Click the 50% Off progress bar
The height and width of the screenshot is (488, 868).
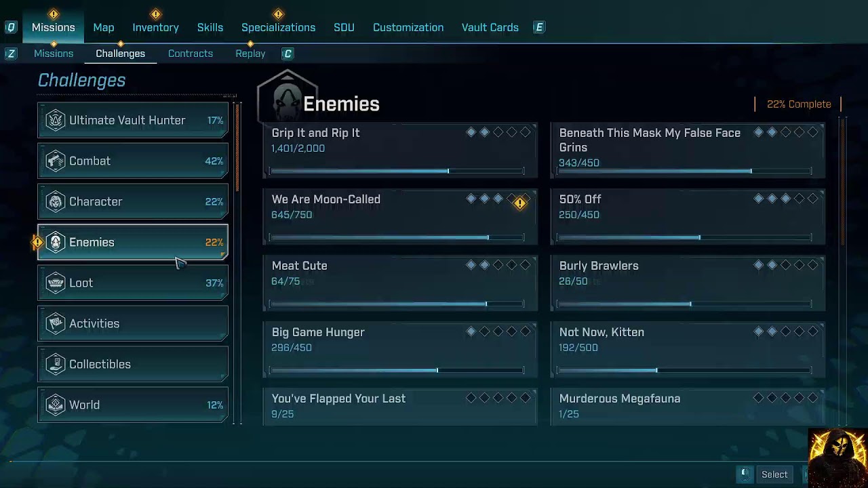(x=684, y=237)
